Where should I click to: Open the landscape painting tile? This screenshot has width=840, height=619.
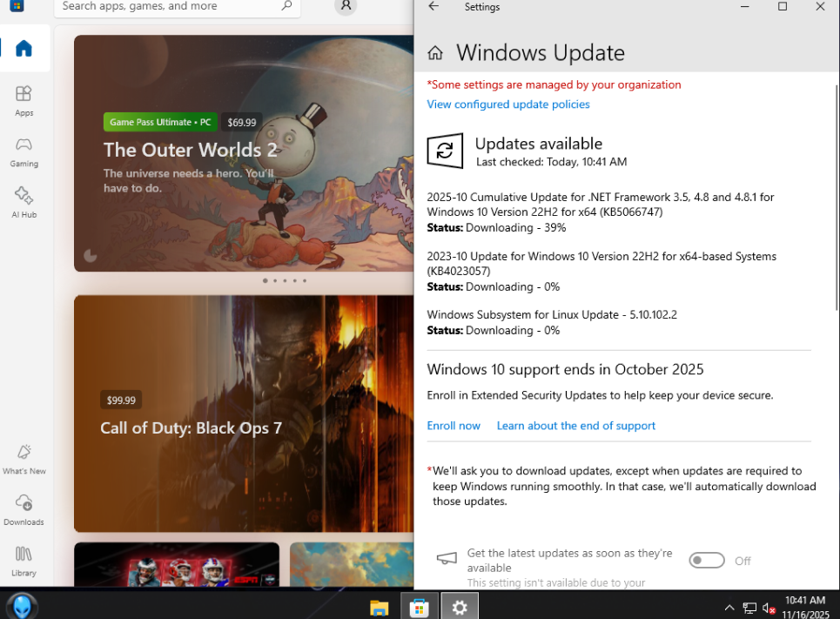(x=352, y=564)
